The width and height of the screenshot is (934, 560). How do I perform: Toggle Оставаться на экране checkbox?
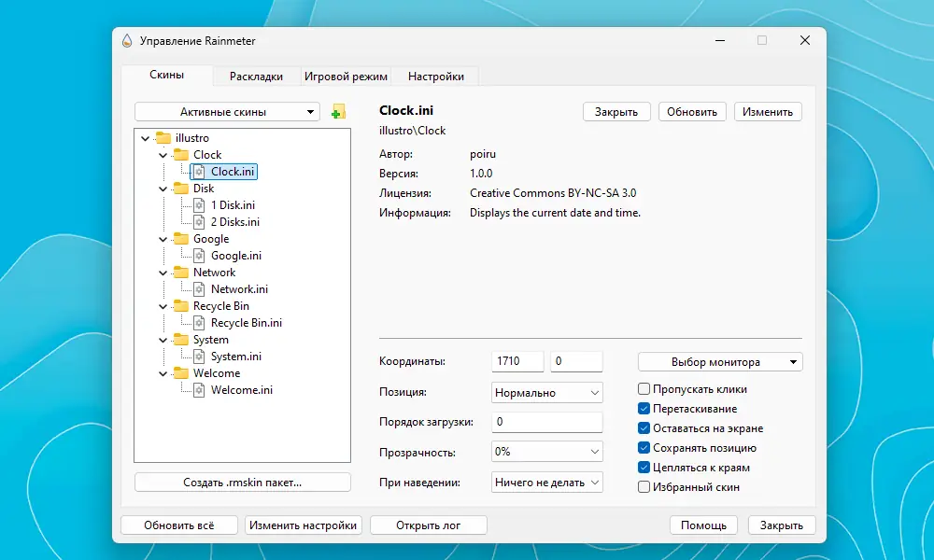[644, 428]
